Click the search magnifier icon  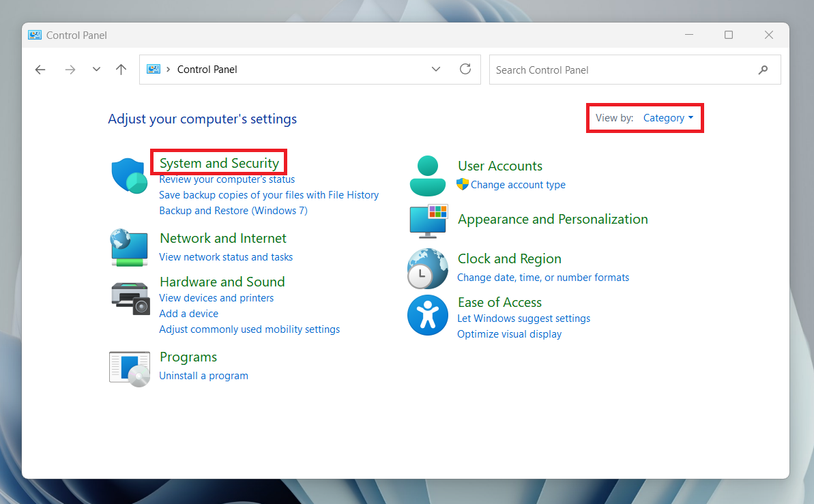763,70
